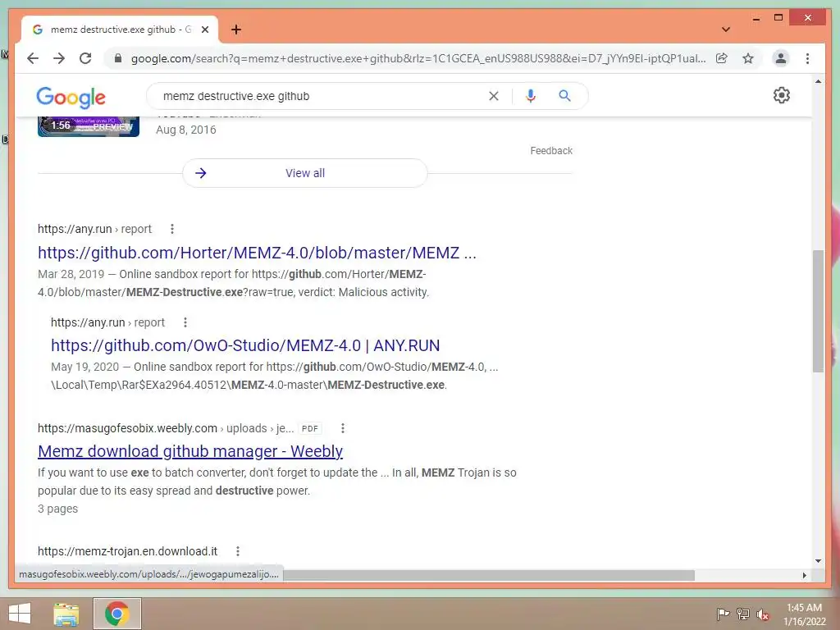Switch to Chrome on the taskbar
This screenshot has height=630, width=840.
[116, 614]
